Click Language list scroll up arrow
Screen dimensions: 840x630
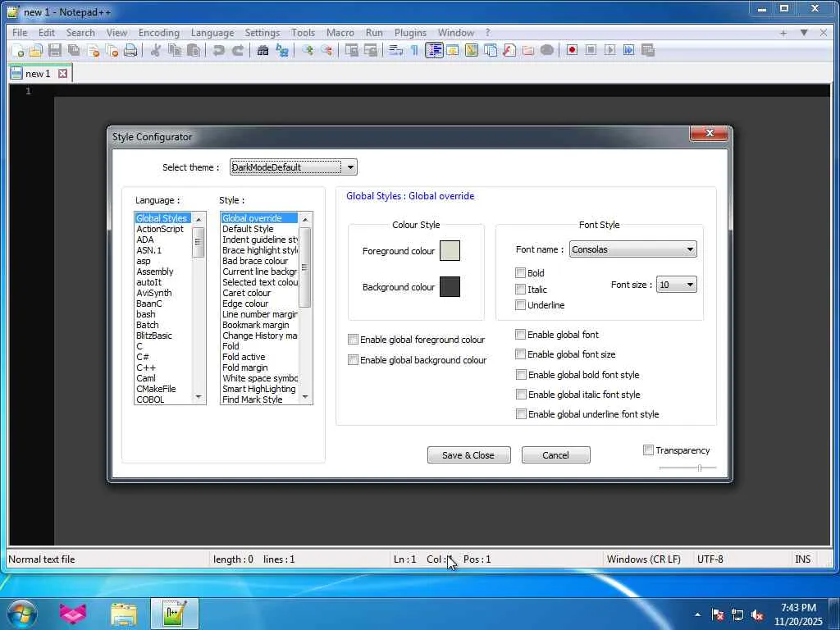(x=199, y=219)
